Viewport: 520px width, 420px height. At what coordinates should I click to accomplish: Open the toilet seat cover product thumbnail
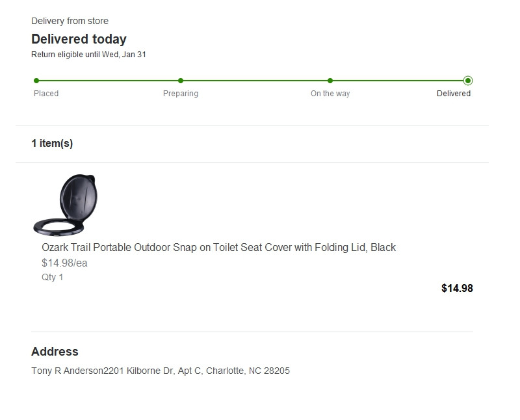tap(66, 204)
